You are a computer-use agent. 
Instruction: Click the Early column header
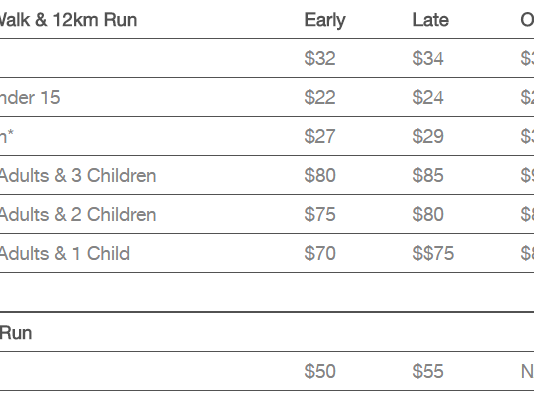tap(325, 20)
